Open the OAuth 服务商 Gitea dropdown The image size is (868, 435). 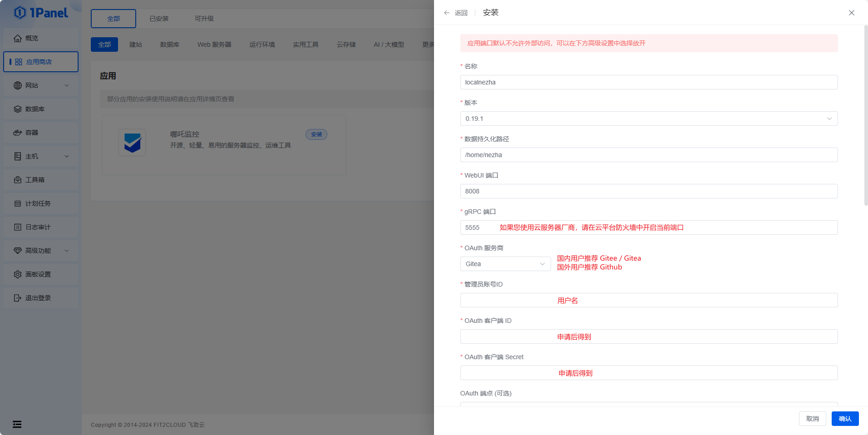pyautogui.click(x=505, y=264)
